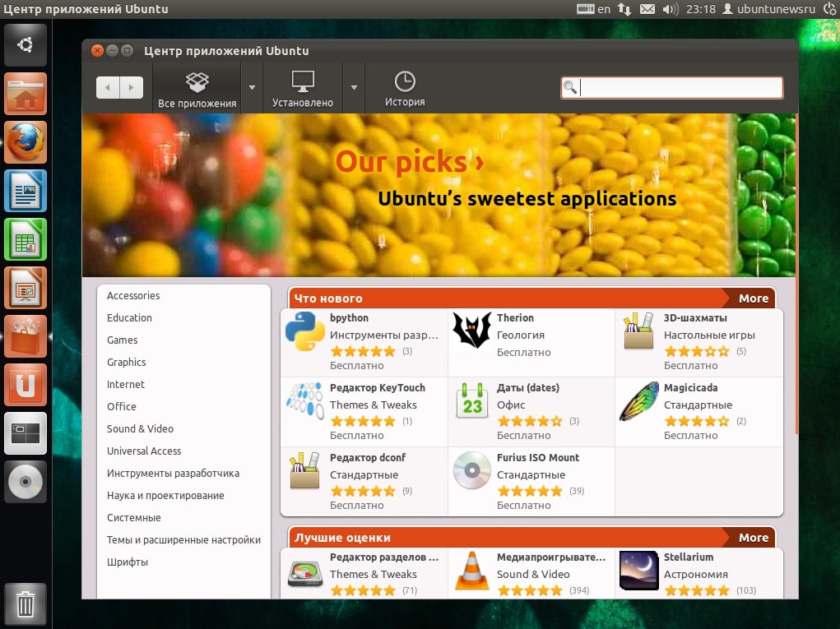Image resolution: width=840 pixels, height=629 pixels.
Task: Switch to Установлено view
Action: pos(303,90)
